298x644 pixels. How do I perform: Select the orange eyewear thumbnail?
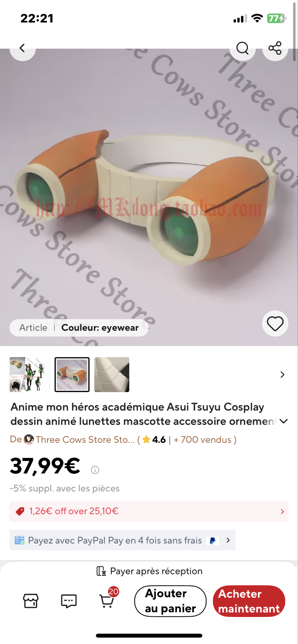(x=72, y=374)
